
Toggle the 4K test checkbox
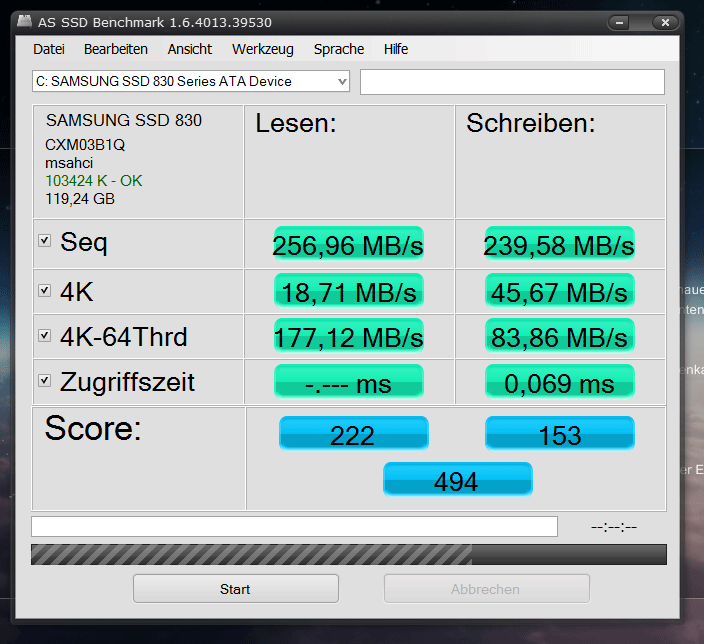[x=44, y=291]
